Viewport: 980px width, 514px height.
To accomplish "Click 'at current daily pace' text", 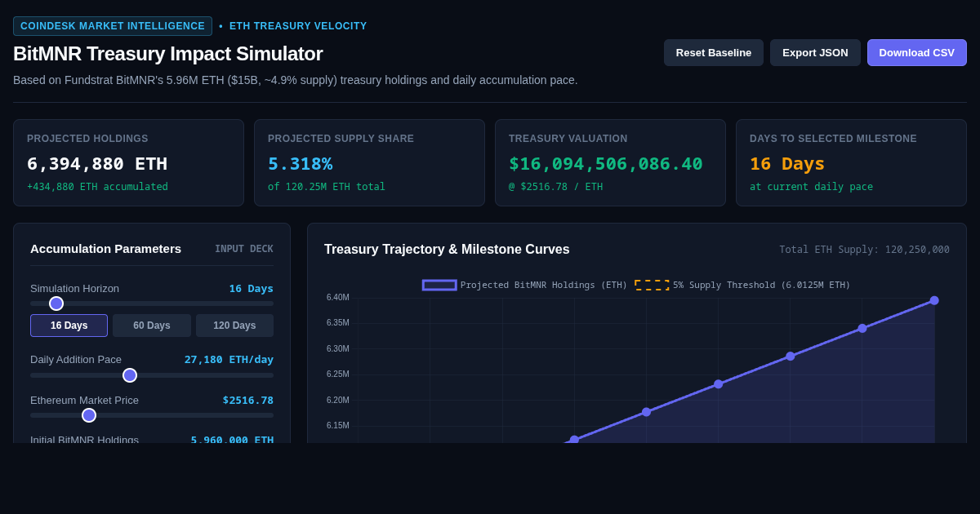I will click(x=811, y=187).
